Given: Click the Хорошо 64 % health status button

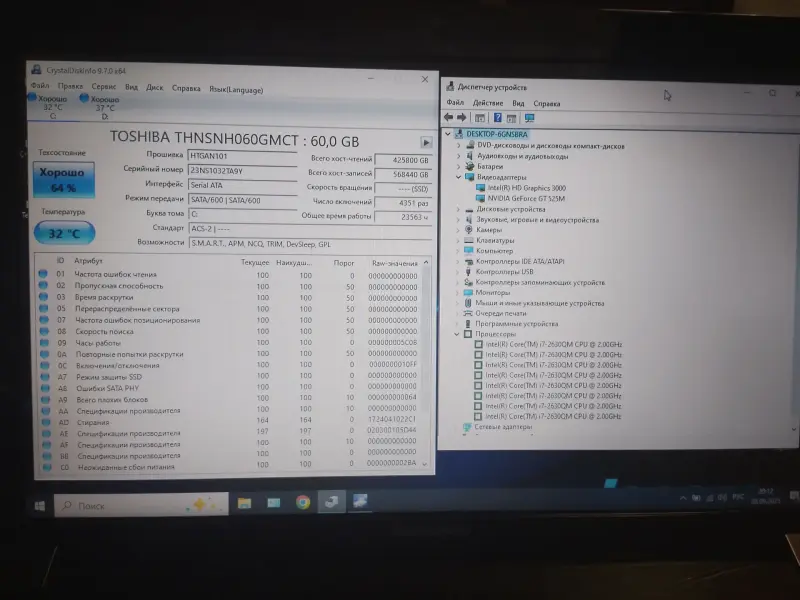Looking at the screenshot, I should click(x=63, y=180).
